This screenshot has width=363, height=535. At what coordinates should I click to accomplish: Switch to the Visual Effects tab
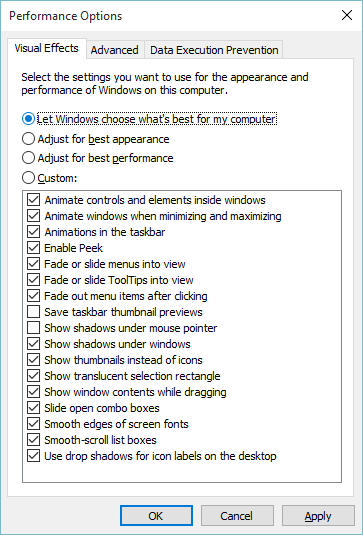(x=47, y=48)
